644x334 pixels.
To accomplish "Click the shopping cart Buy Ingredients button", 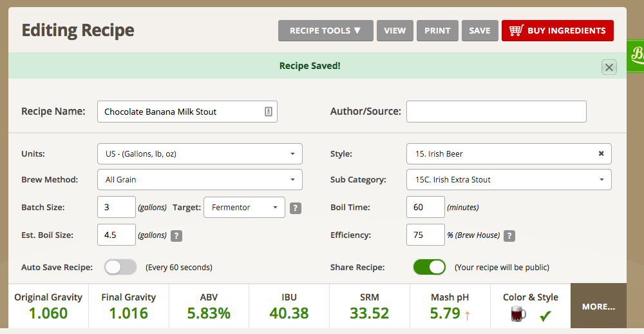I will pos(557,30).
